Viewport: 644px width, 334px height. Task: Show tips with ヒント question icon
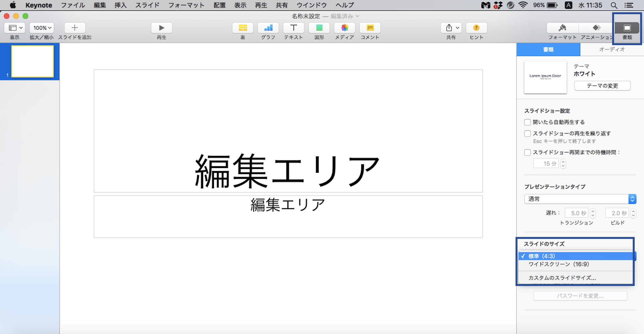(477, 28)
